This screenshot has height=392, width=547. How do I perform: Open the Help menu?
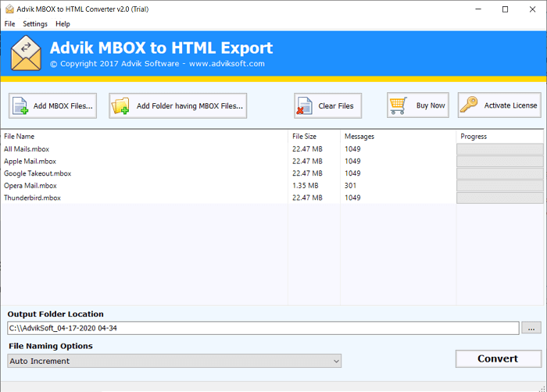click(63, 23)
